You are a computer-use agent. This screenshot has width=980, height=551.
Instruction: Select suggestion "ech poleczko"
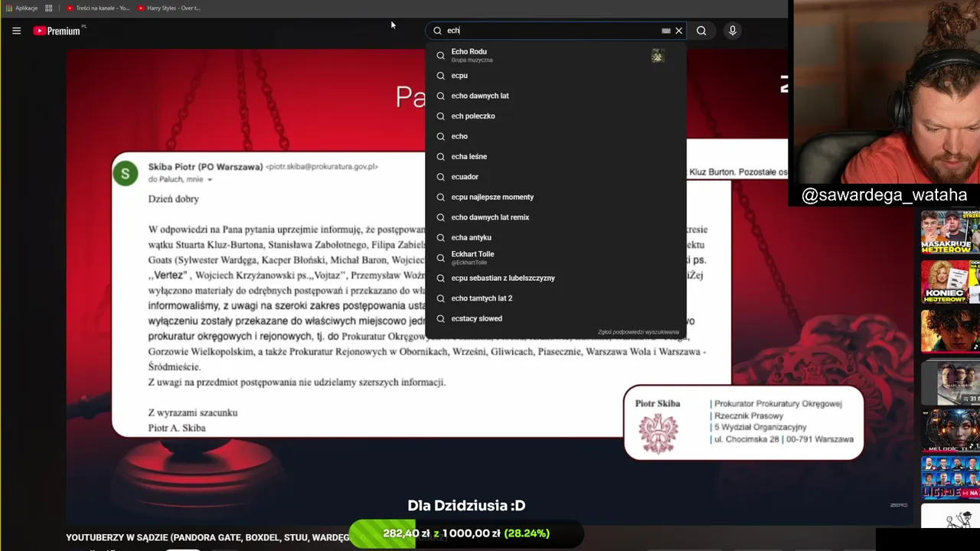(556, 116)
